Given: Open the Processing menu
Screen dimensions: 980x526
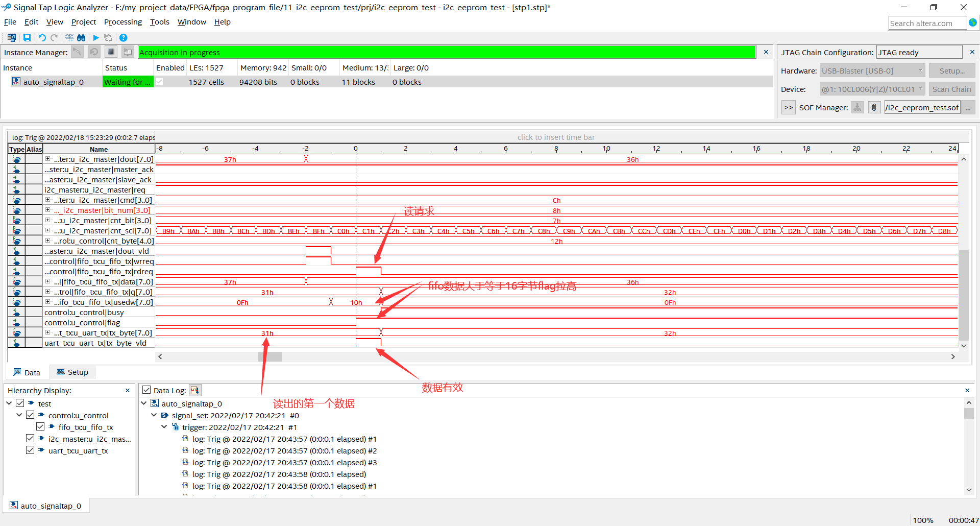Looking at the screenshot, I should tap(122, 21).
